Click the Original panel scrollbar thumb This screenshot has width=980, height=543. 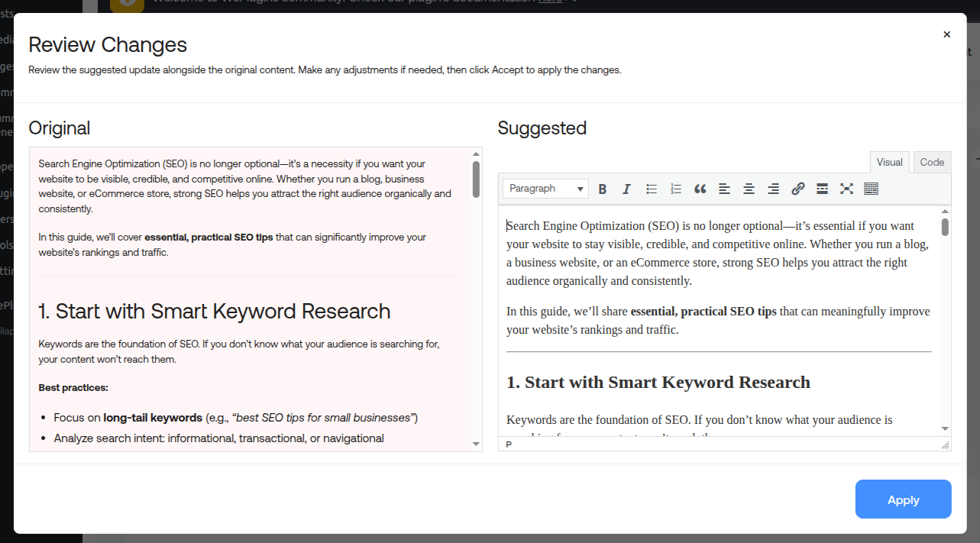476,179
